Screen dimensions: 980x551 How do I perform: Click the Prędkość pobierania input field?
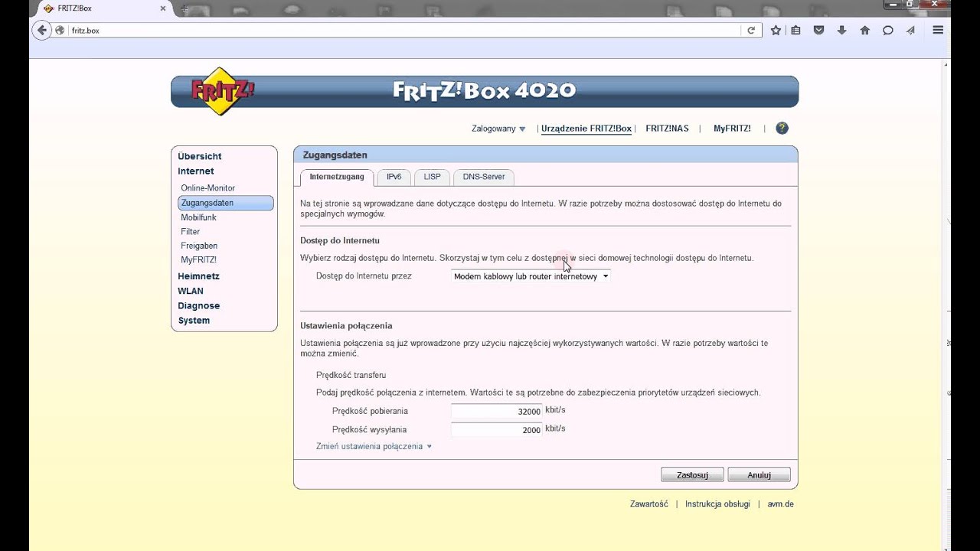click(x=497, y=411)
